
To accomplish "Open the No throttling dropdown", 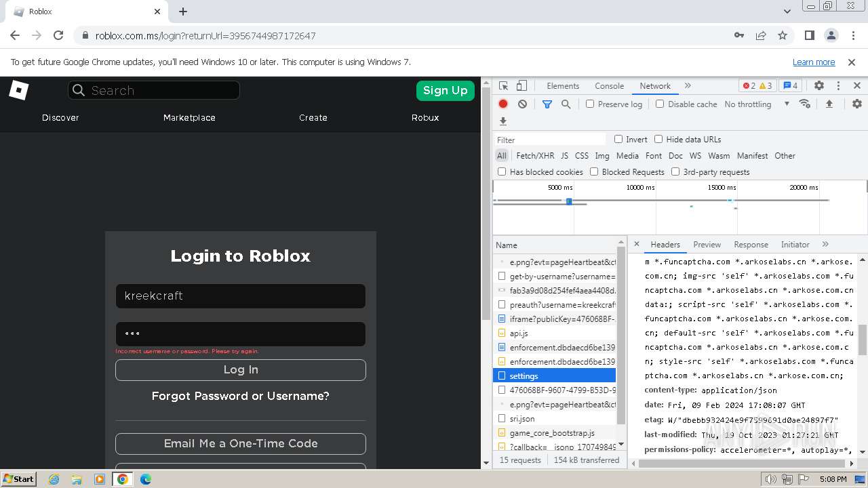I will point(757,104).
